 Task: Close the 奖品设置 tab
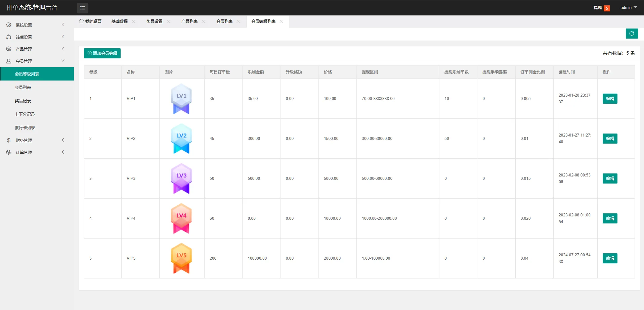click(x=168, y=21)
